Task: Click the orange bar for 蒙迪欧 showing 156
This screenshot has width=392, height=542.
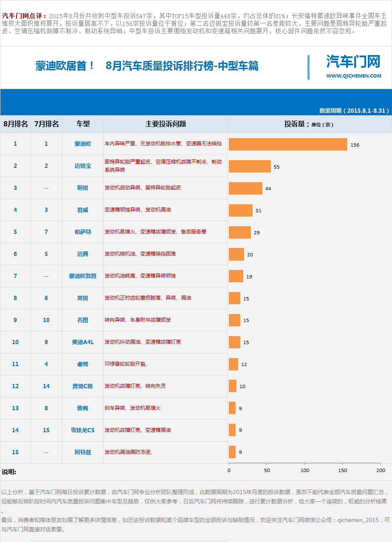Action: tap(288, 145)
